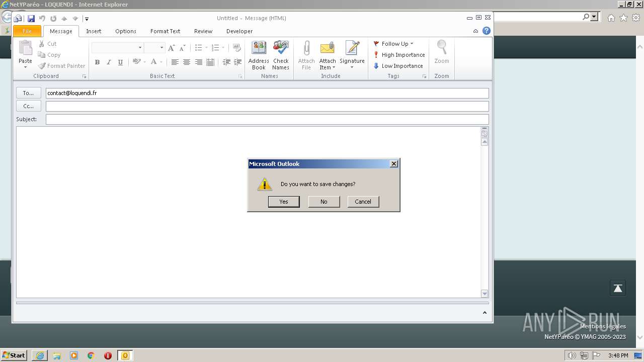Viewport: 644px width, 362px height.
Task: Open the File tab
Action: point(27,31)
